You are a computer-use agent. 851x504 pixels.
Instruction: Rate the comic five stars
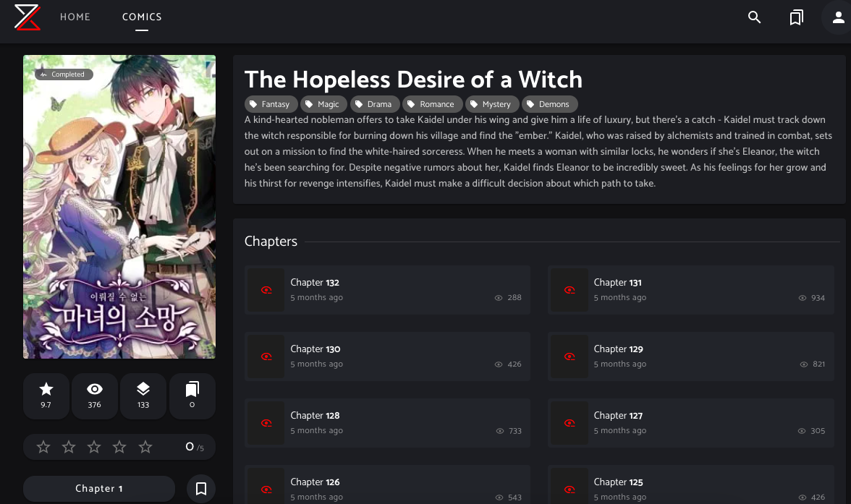click(145, 447)
